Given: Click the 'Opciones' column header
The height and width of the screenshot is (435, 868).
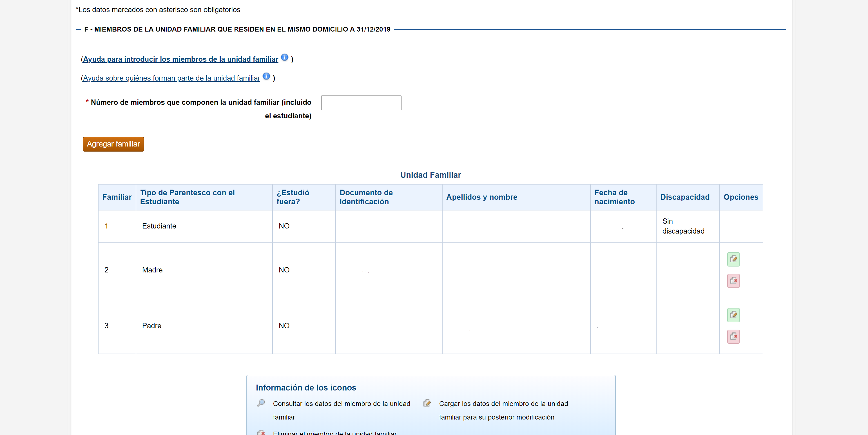Looking at the screenshot, I should coord(741,197).
